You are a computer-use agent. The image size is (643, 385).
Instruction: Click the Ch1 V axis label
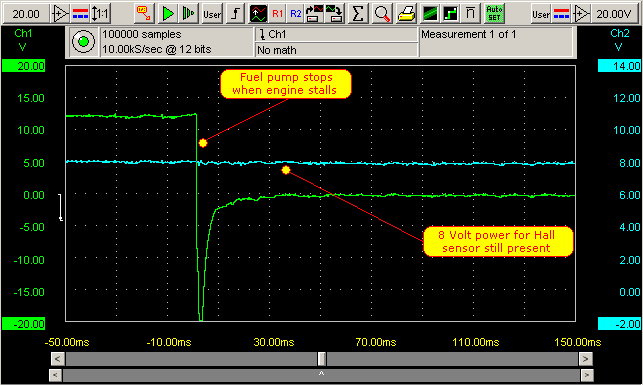pos(23,40)
